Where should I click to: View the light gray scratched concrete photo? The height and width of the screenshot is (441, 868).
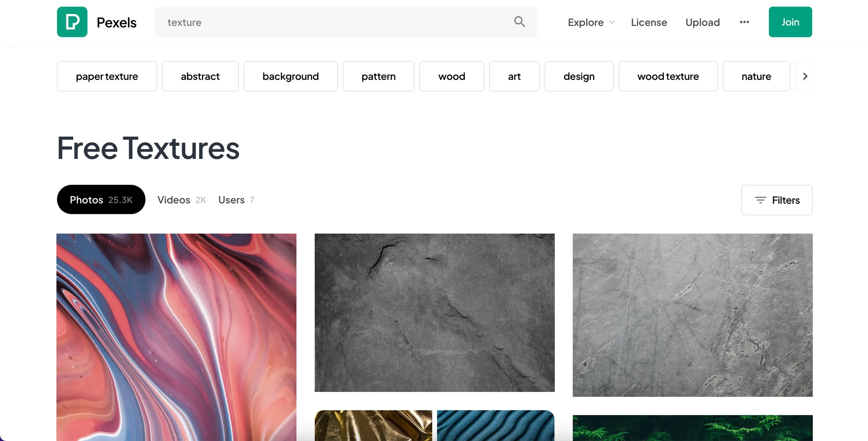[x=692, y=315]
